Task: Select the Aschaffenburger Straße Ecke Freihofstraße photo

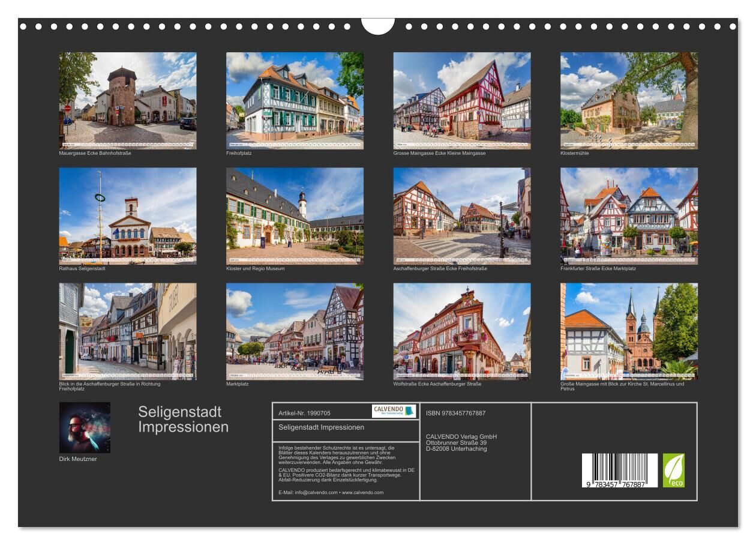Action: point(461,216)
